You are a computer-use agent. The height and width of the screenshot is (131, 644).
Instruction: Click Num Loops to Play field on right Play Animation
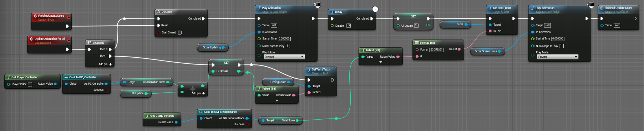[x=561, y=46]
